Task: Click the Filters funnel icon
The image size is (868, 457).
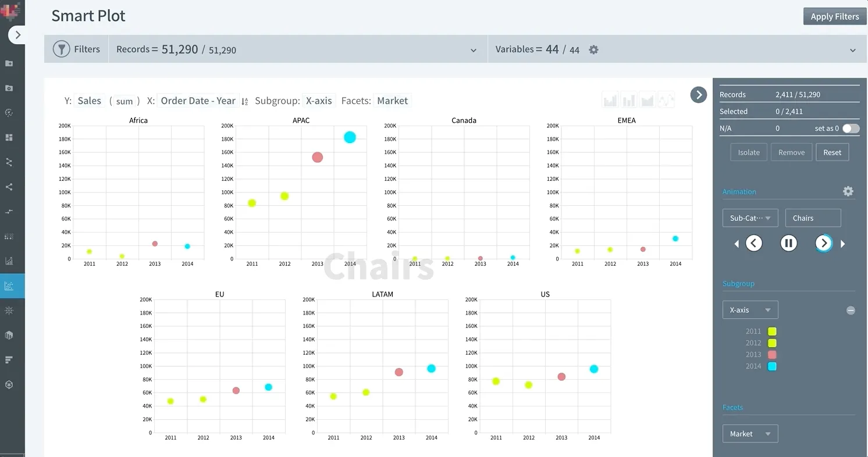Action: [62, 49]
